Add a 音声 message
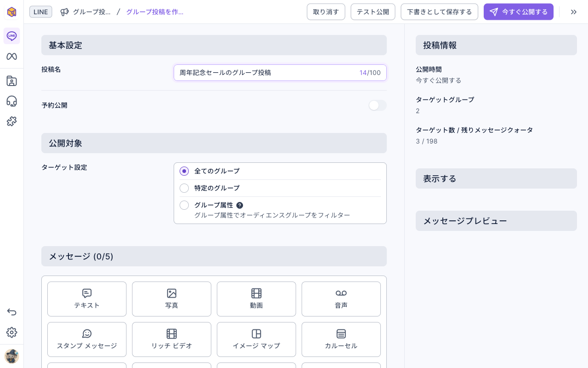 pos(341,299)
